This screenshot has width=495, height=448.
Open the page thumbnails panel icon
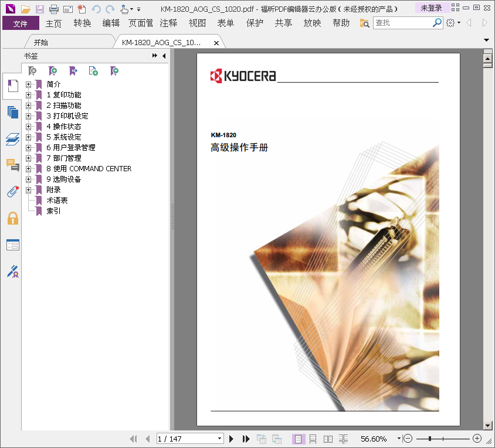click(x=13, y=113)
